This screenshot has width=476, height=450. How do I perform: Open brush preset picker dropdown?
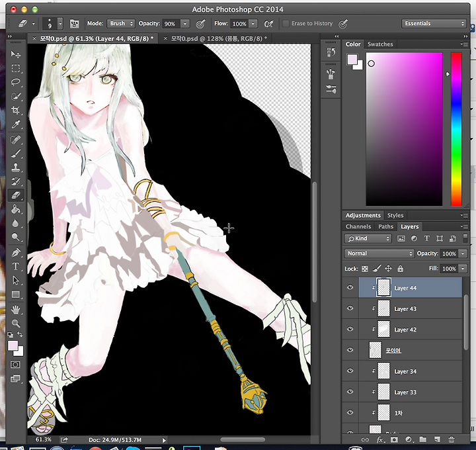(60, 24)
